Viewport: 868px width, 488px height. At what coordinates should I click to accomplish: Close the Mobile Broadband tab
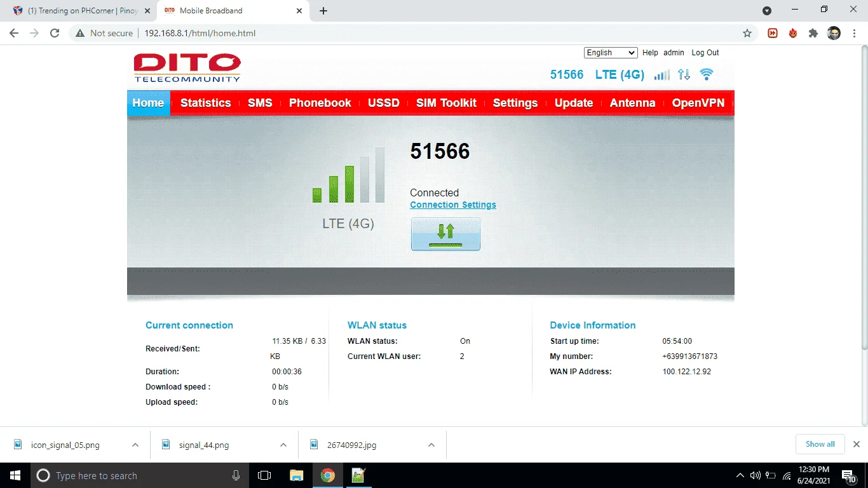[299, 11]
